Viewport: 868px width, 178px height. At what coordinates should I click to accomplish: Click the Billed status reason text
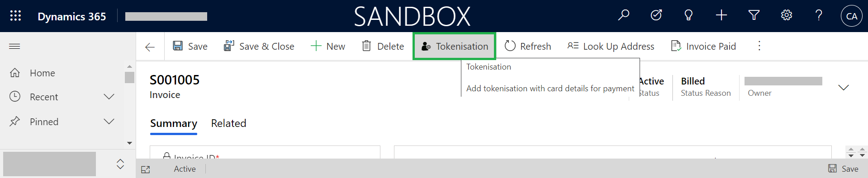click(693, 81)
